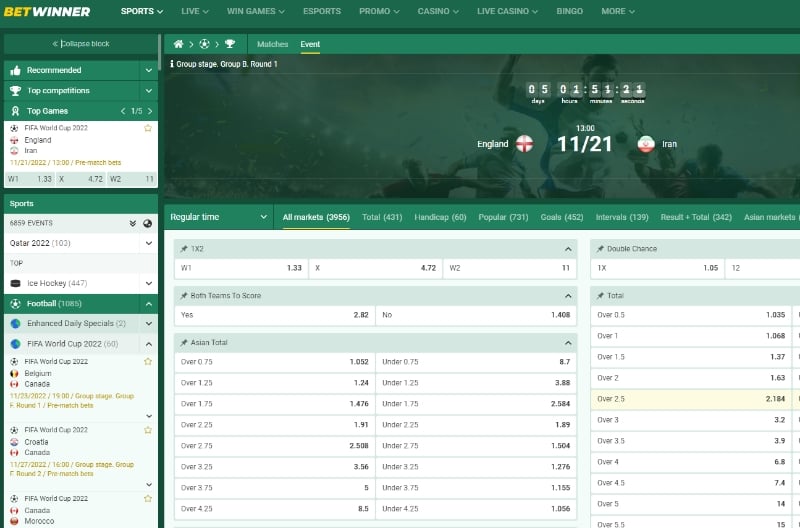Image resolution: width=800 pixels, height=528 pixels.
Task: Pin the Asian Total market
Action: (184, 342)
